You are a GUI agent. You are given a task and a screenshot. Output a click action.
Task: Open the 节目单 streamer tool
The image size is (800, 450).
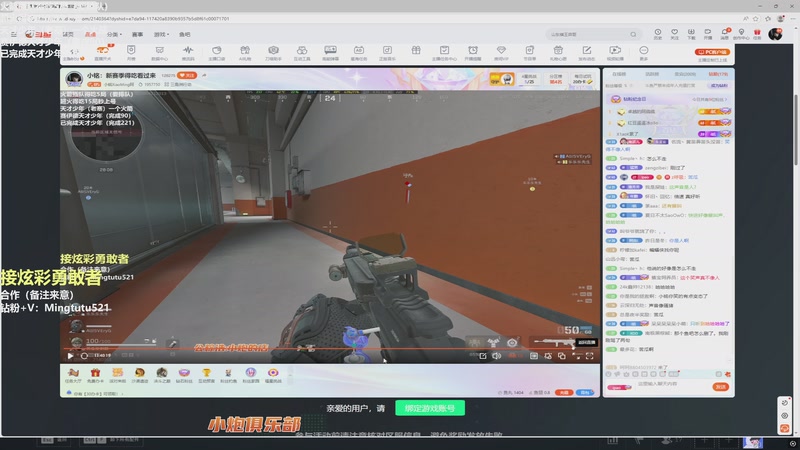click(530, 53)
